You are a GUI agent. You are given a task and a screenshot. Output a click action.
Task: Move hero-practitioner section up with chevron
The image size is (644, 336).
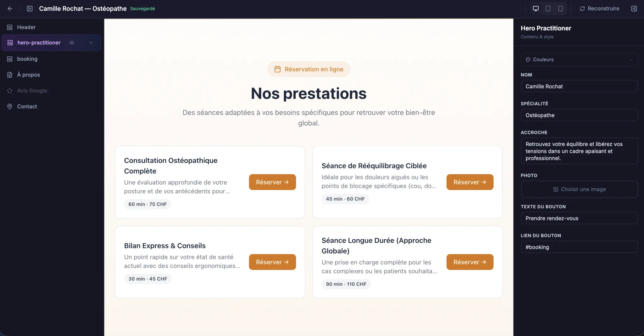click(x=81, y=43)
